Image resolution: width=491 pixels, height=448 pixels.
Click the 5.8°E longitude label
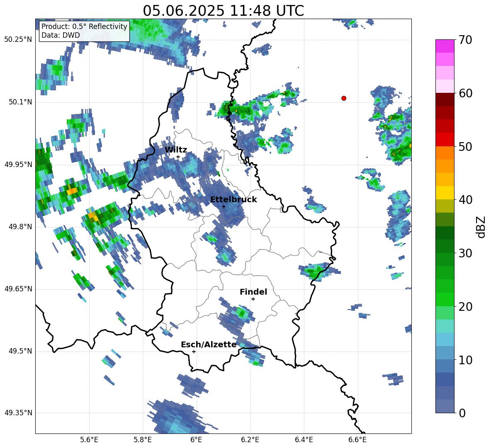[143, 440]
